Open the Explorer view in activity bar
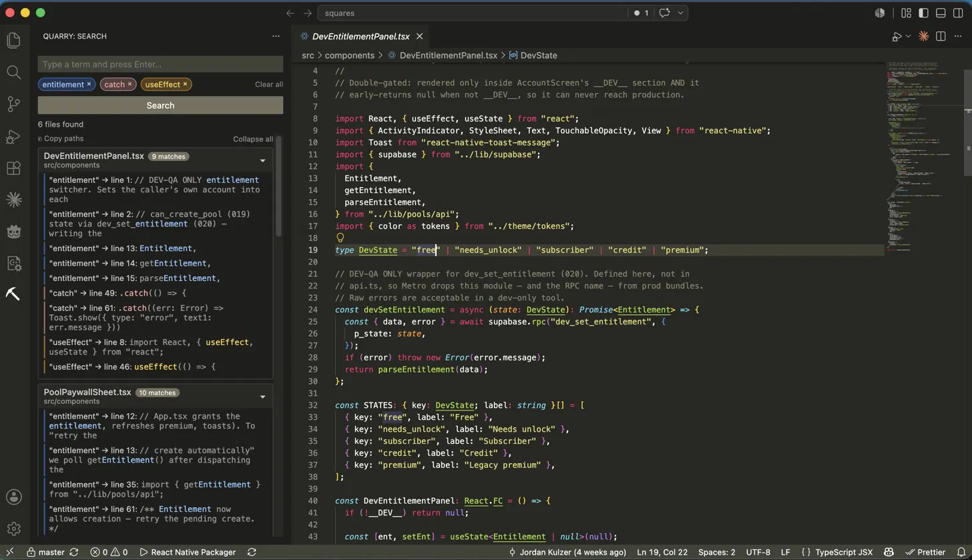The height and width of the screenshot is (560, 972). [13, 40]
